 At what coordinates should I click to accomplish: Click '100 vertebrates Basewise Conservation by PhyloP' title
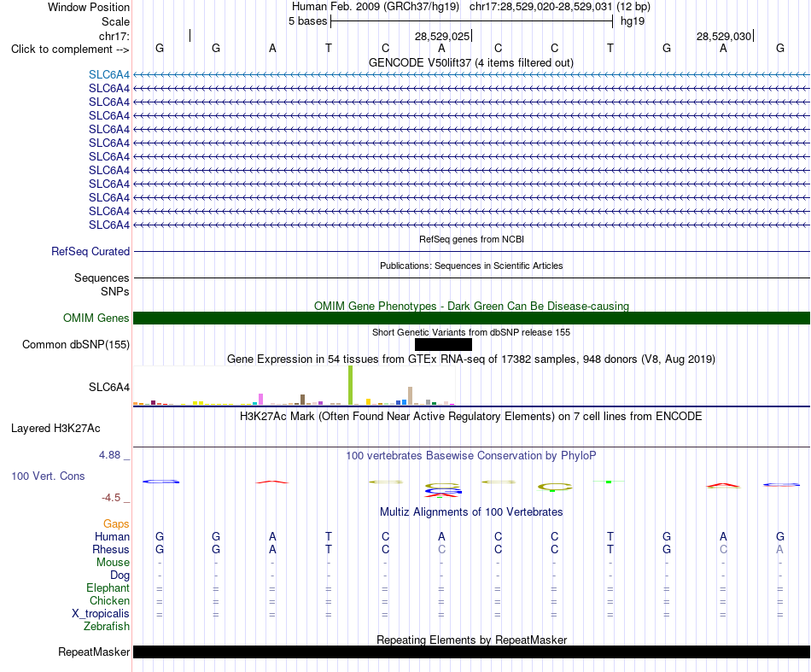click(x=471, y=456)
